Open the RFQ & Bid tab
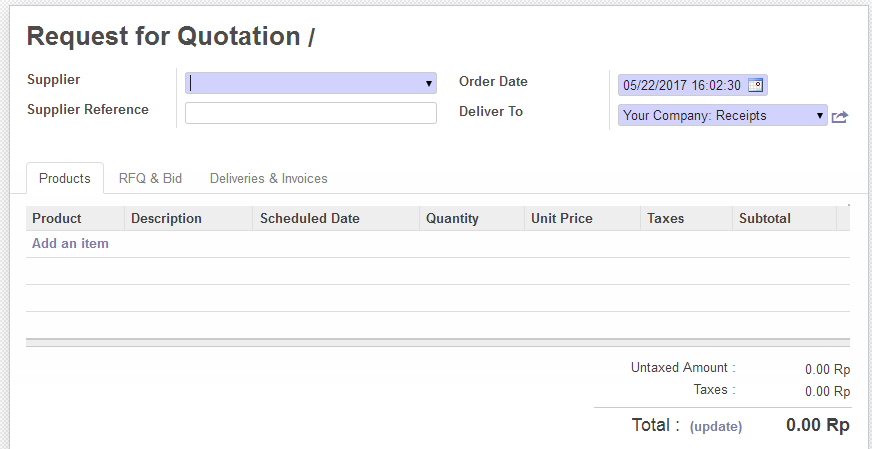This screenshot has width=872, height=449. click(x=150, y=178)
